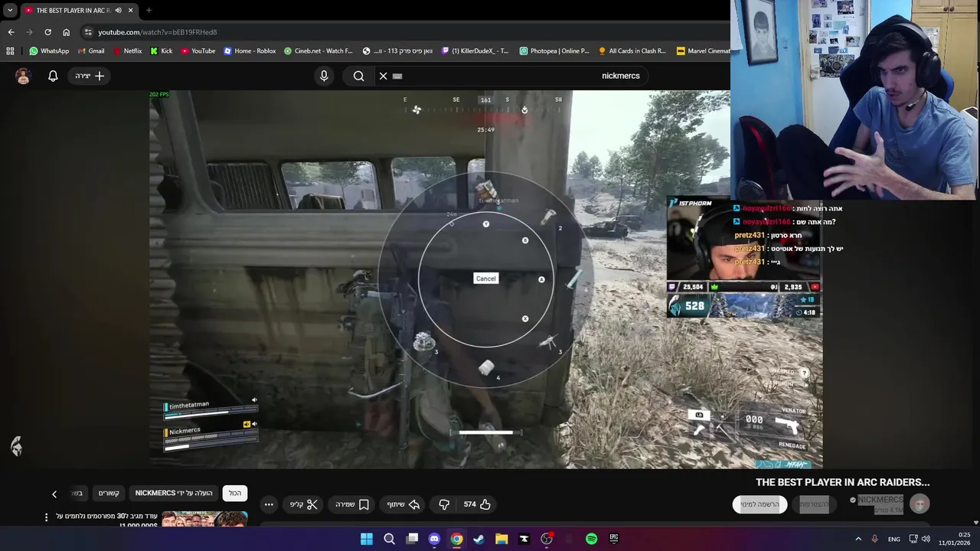This screenshot has height=551, width=980.
Task: Open the Chrome apps grid in bookmarks bar
Action: coord(10,51)
